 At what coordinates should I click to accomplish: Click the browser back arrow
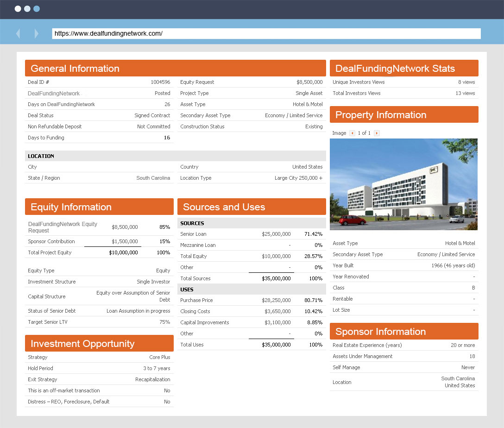click(x=18, y=33)
